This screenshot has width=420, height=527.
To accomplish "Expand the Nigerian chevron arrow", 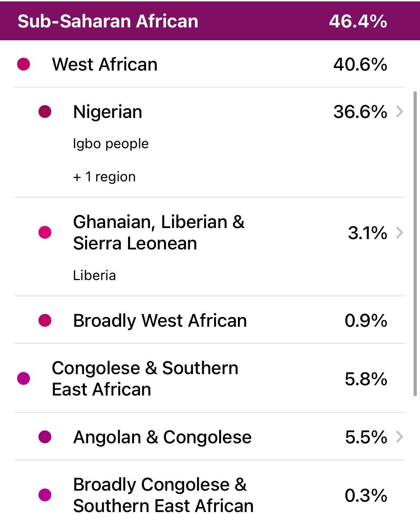I will coord(400,112).
